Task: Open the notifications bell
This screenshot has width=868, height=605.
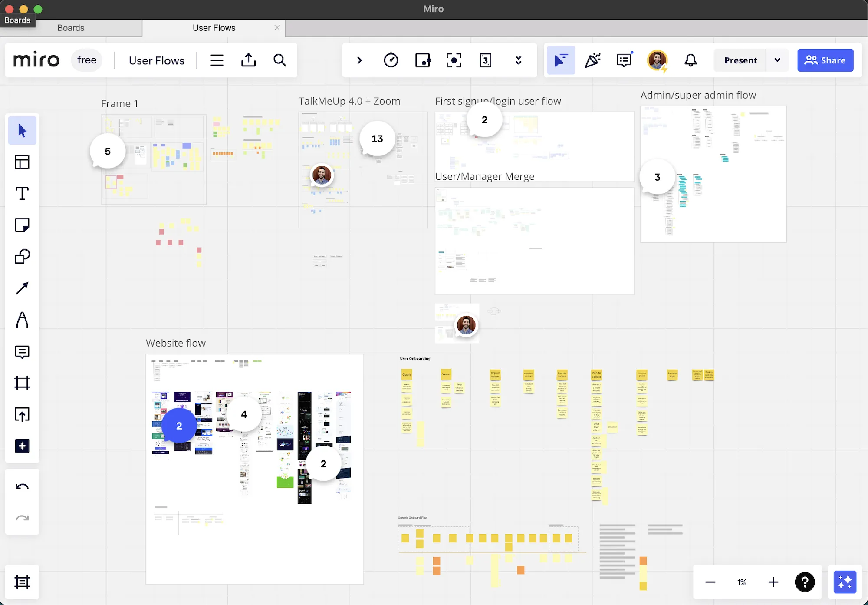Action: (x=690, y=60)
